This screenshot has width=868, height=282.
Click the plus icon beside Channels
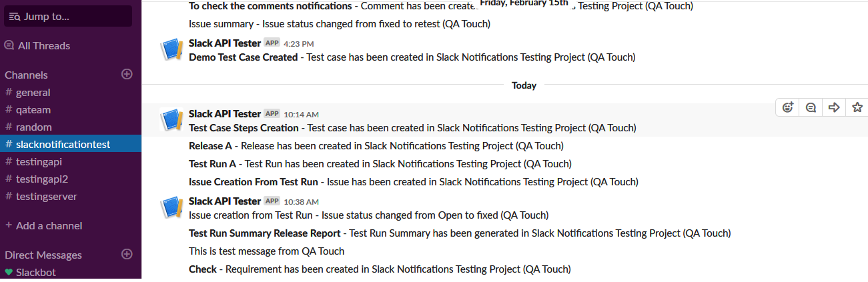[127, 75]
